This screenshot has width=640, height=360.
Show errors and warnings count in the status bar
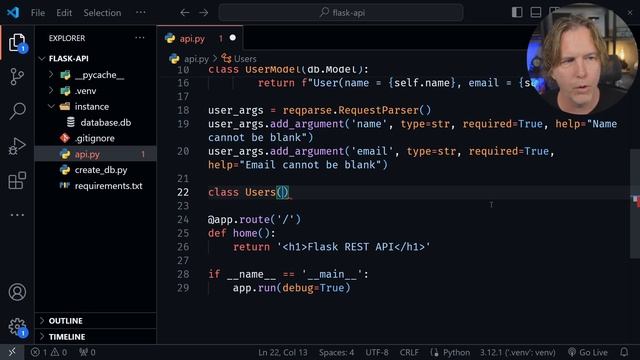pos(49,352)
